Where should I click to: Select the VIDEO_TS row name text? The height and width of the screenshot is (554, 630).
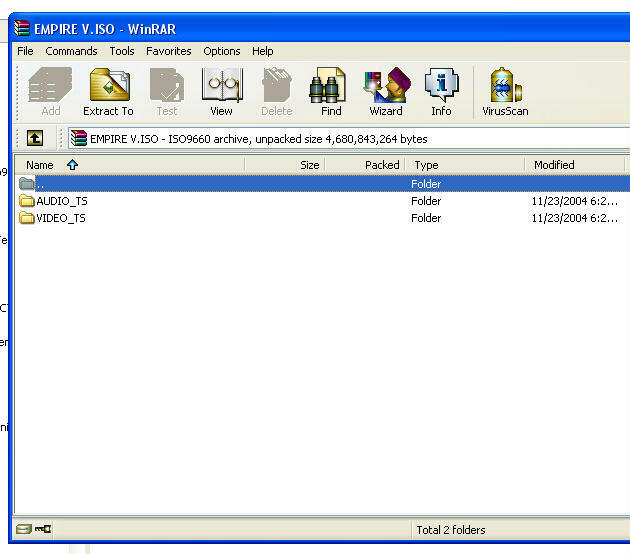(61, 218)
